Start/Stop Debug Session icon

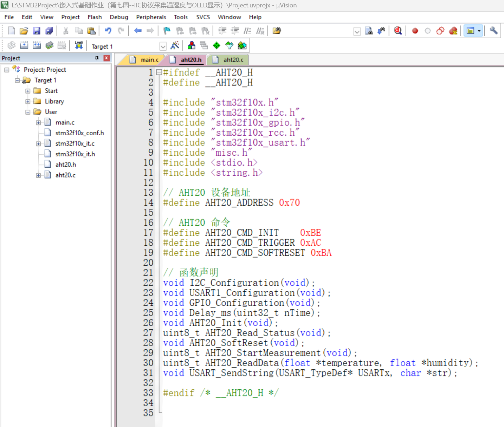(398, 31)
